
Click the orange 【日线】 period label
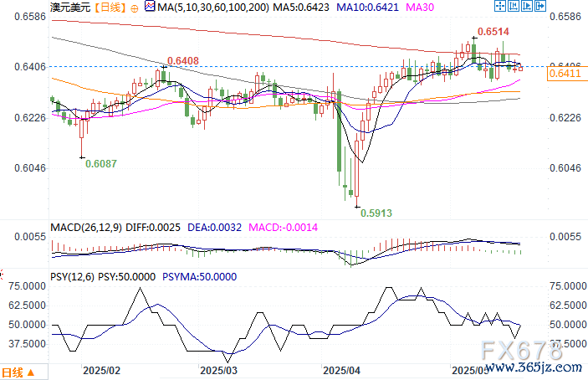coord(110,8)
